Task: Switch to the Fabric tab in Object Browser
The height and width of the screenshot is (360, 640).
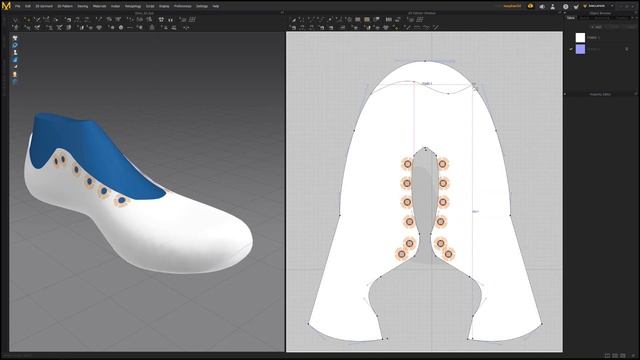Action: [571, 18]
